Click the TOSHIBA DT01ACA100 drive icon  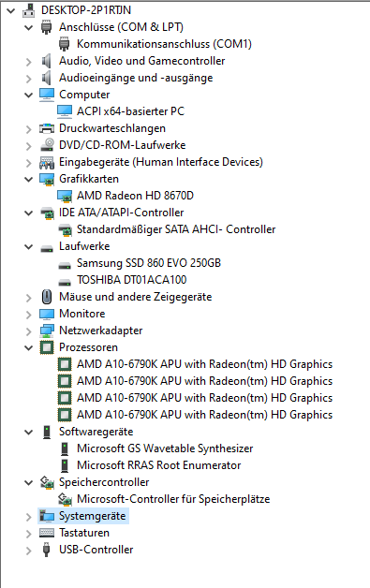[x=65, y=282]
